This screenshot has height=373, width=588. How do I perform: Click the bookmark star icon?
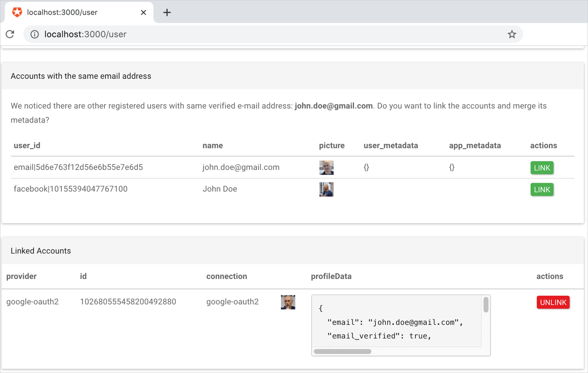pyautogui.click(x=512, y=34)
